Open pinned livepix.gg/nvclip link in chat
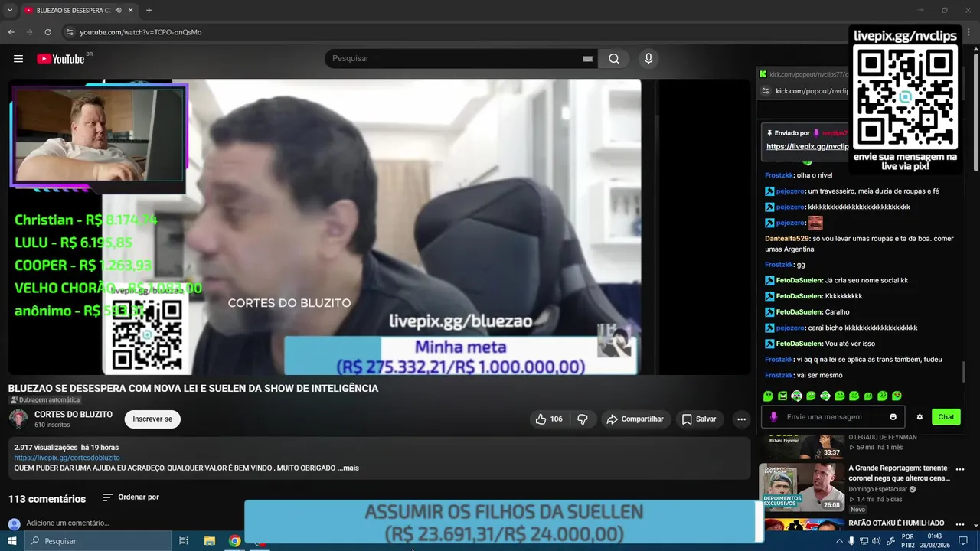Image resolution: width=980 pixels, height=551 pixels. coord(807,147)
